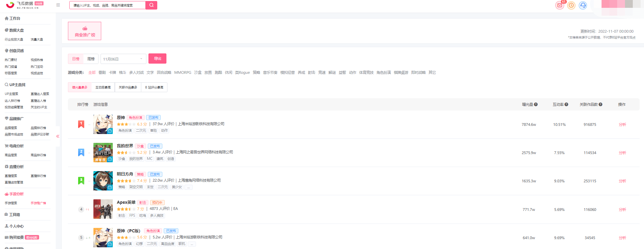Click 分析 for Apex英雄 row
The image size is (644, 249).
tap(622, 210)
